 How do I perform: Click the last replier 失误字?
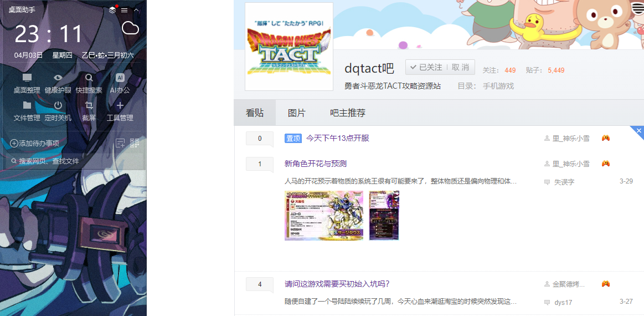[564, 182]
